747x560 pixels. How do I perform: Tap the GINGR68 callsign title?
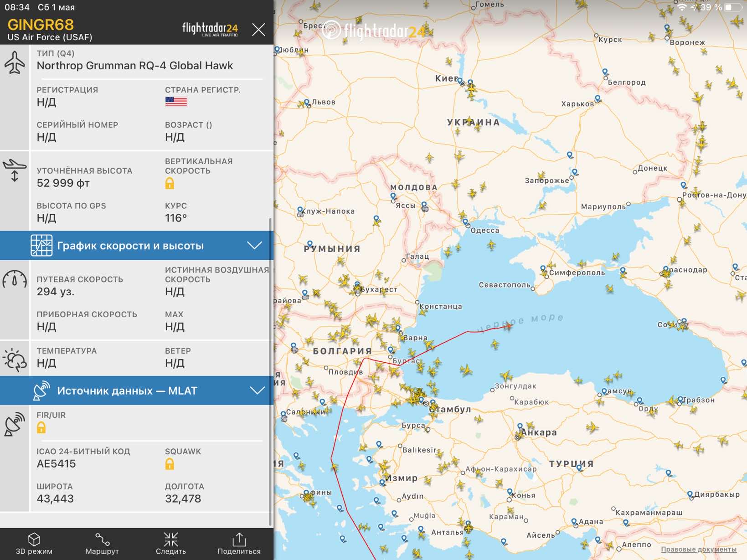click(41, 25)
